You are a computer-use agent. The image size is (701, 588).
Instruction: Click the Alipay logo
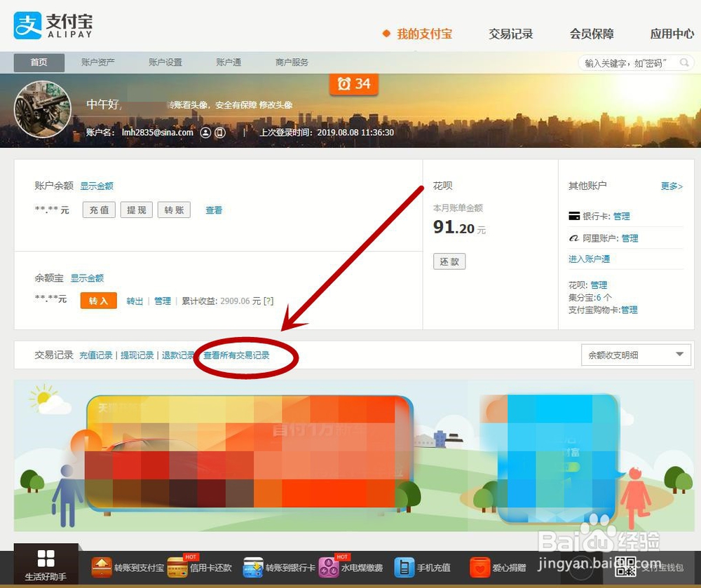(53, 26)
